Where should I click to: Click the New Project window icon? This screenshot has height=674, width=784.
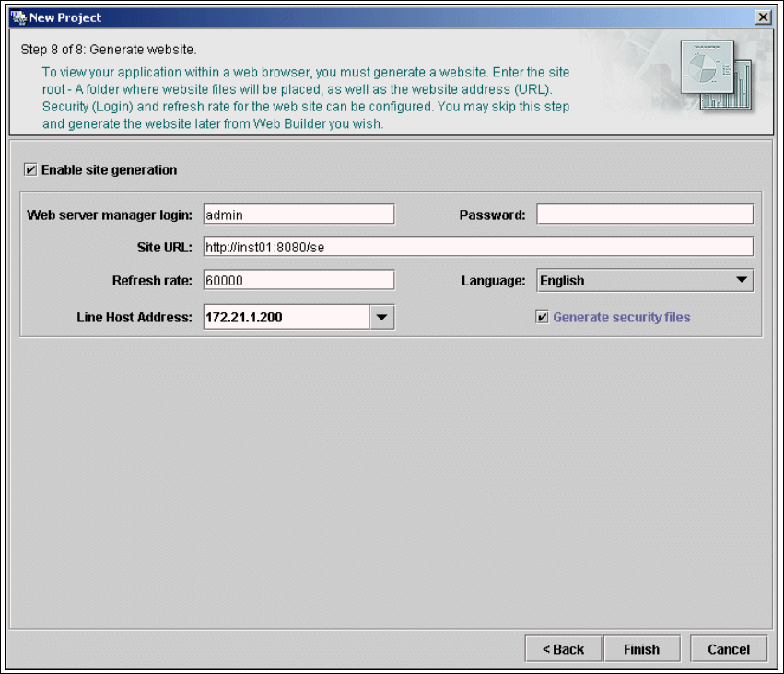(x=18, y=17)
